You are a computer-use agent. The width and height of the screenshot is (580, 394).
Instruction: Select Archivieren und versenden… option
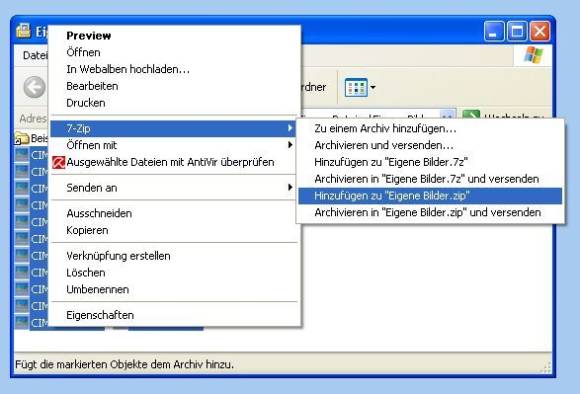[x=384, y=145]
